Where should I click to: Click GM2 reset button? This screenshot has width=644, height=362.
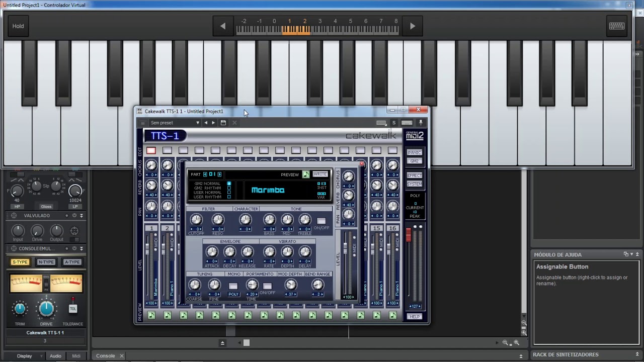[415, 161]
